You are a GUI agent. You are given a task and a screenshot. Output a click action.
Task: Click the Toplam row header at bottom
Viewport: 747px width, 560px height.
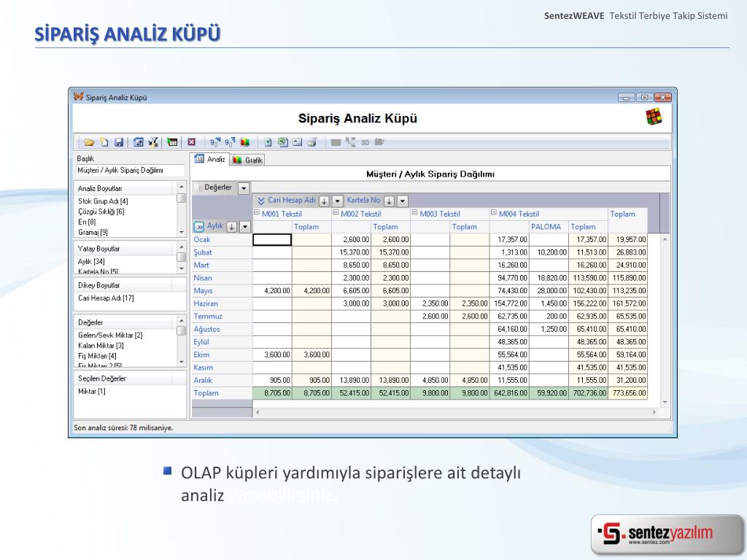(x=222, y=393)
